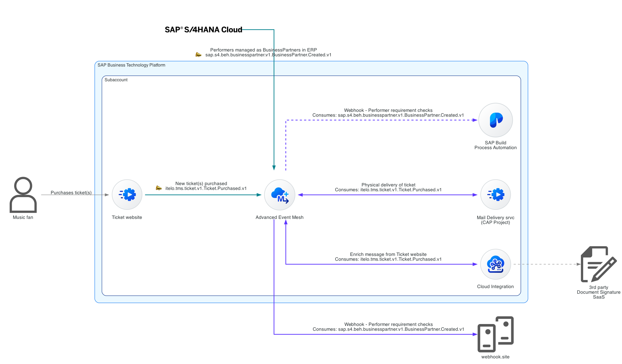The image size is (622, 364).
Task: Click the Music fan person icon
Action: (x=23, y=194)
